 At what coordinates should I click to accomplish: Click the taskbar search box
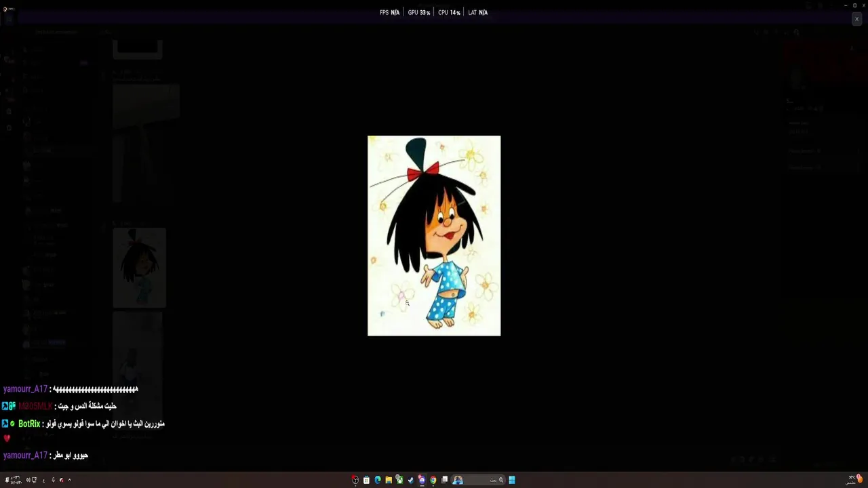pyautogui.click(x=478, y=480)
